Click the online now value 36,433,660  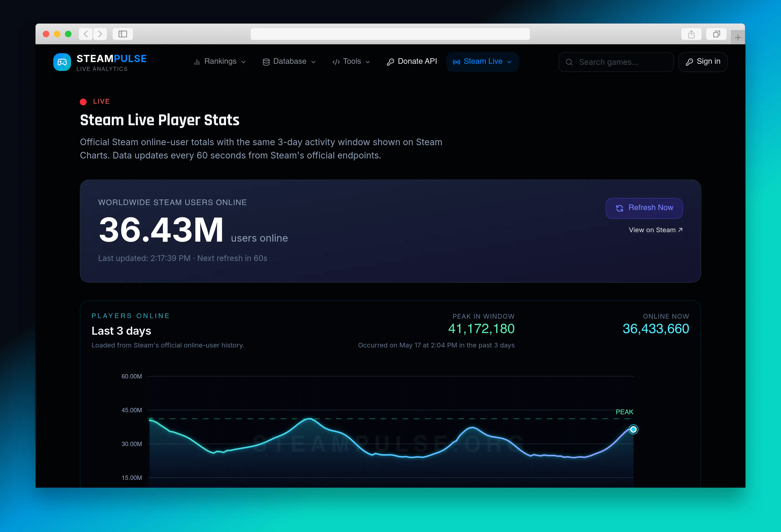tap(656, 329)
